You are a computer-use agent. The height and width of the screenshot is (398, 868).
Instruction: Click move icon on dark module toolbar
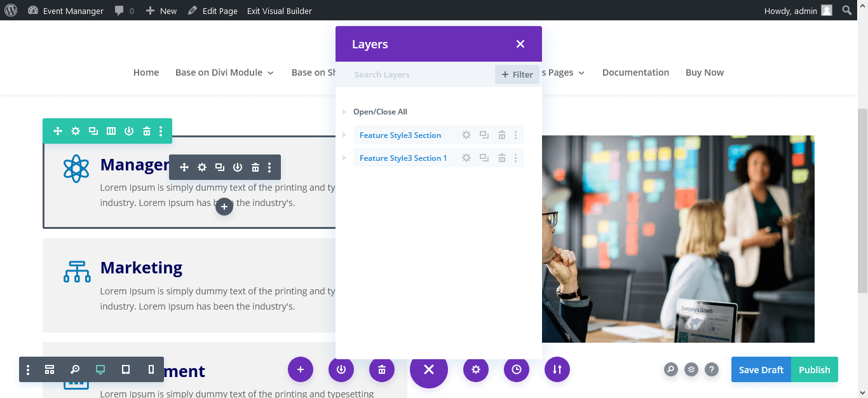pos(184,167)
